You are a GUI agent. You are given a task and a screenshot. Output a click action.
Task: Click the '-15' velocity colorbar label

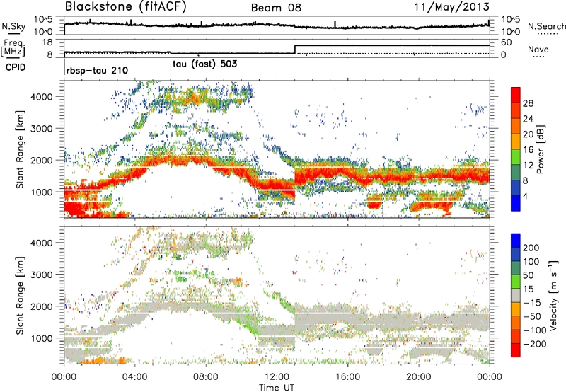point(531,303)
